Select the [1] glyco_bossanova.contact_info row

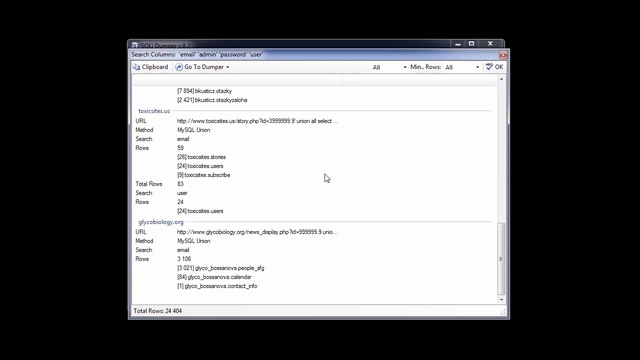click(217, 286)
